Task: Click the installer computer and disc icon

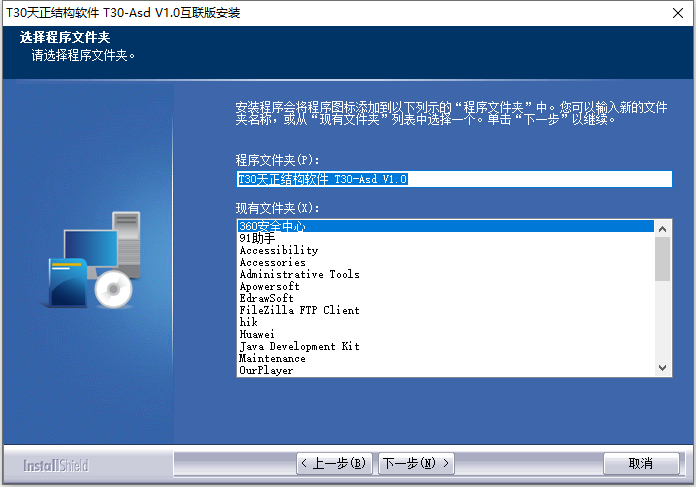Action: click(95, 260)
